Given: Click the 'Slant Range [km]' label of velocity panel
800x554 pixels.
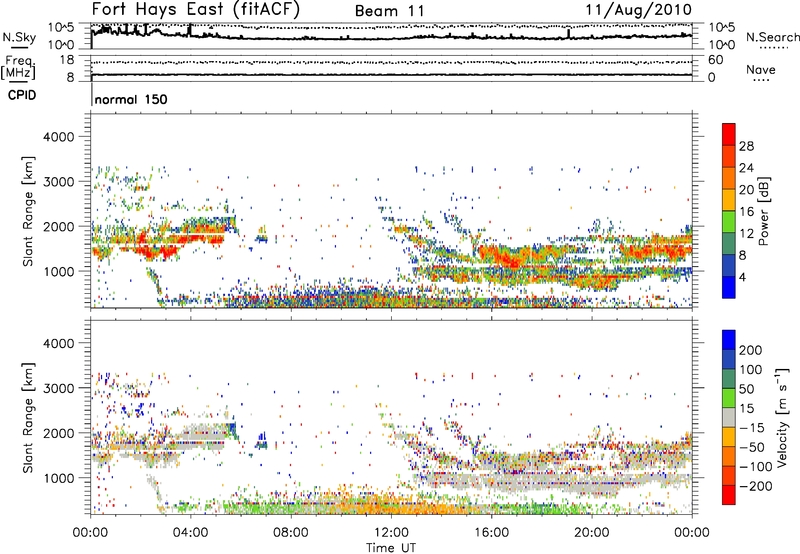Looking at the screenshot, I should [x=28, y=417].
